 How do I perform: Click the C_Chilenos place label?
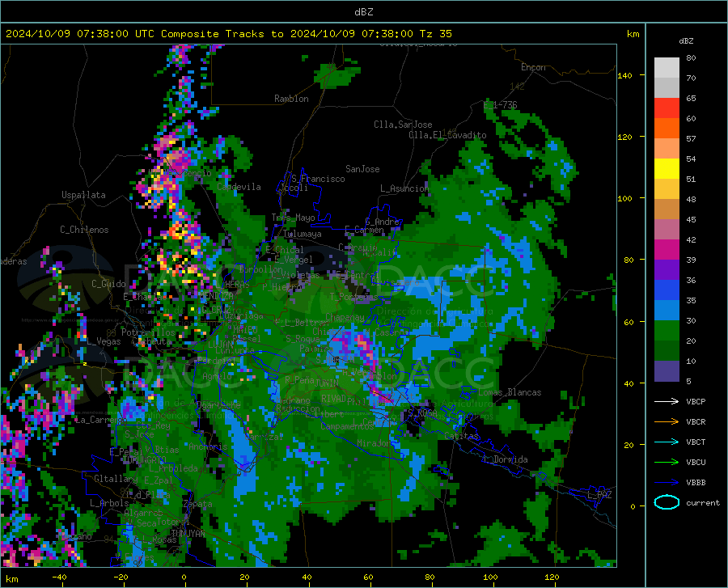[x=84, y=230]
